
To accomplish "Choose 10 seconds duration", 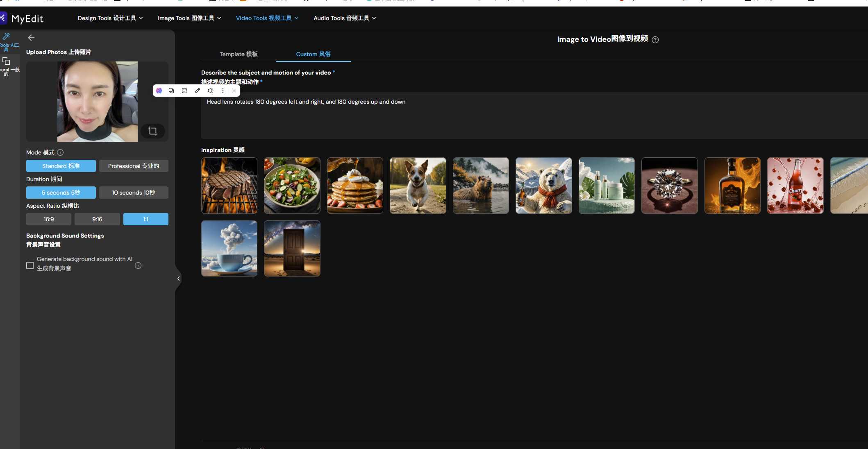I will click(x=134, y=193).
